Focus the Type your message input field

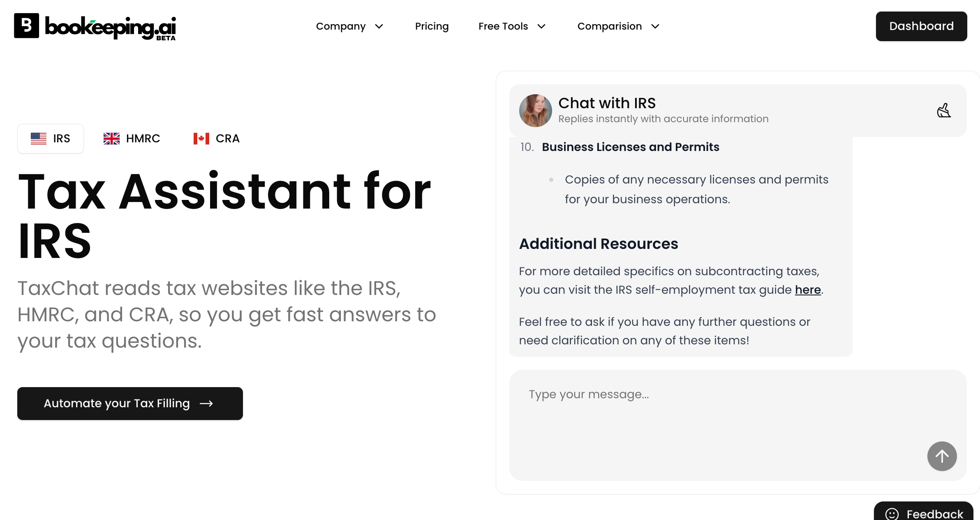pos(737,425)
